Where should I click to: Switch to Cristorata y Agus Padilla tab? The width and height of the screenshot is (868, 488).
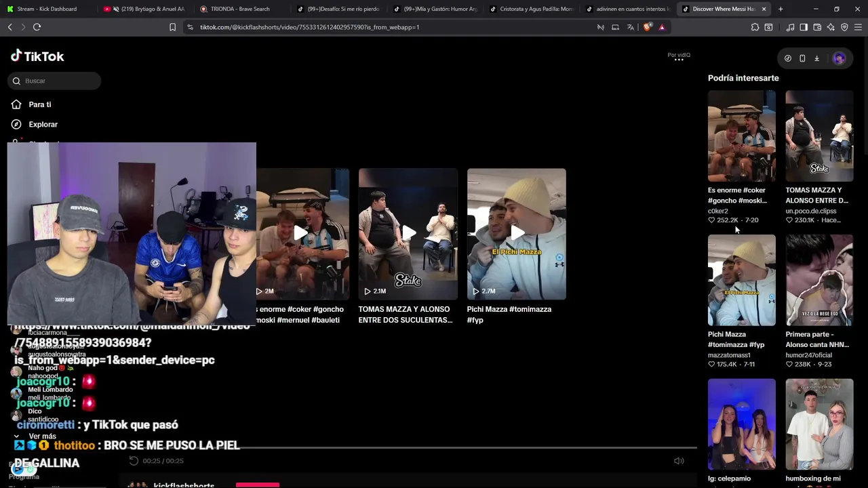pos(532,9)
